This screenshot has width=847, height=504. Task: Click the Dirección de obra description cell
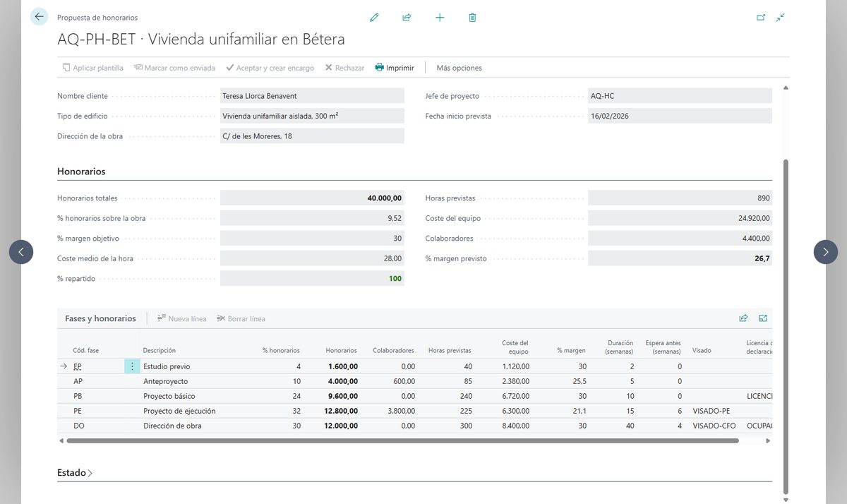(172, 426)
